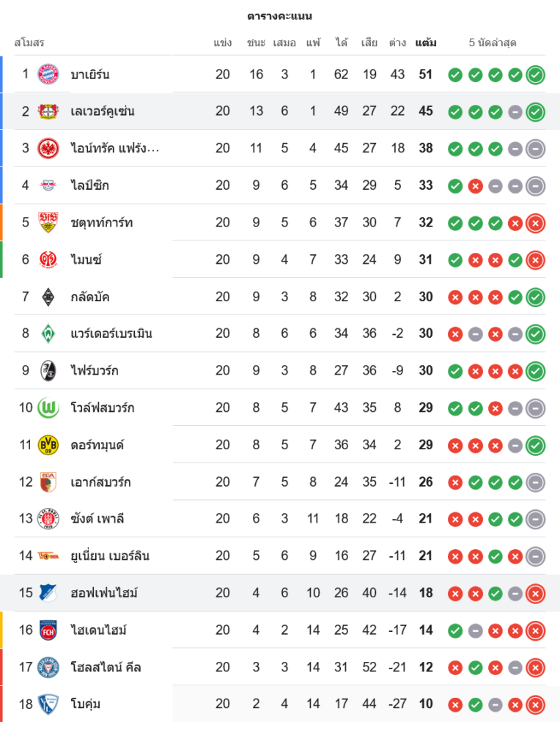The image size is (560, 733).
Task: Click the สโมสร column header
Action: click(29, 43)
